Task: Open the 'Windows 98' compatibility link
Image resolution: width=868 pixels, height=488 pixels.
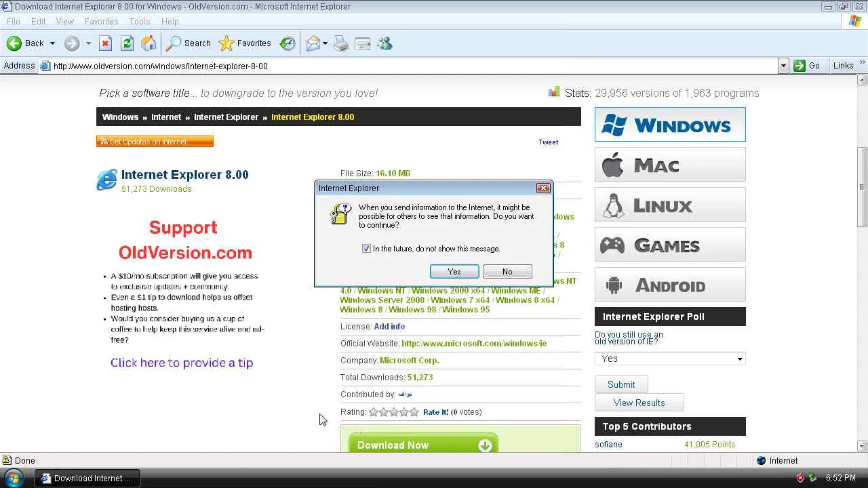Action: point(412,310)
